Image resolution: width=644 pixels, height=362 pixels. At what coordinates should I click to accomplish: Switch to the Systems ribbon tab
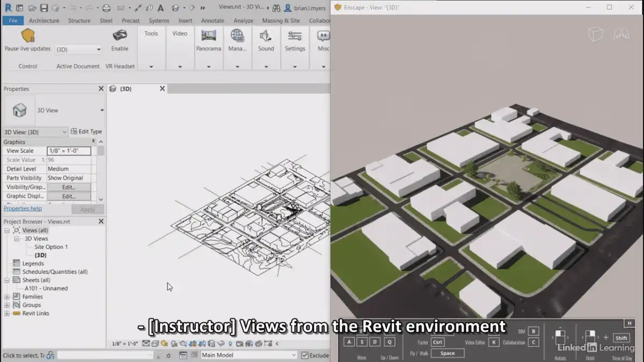pyautogui.click(x=159, y=20)
